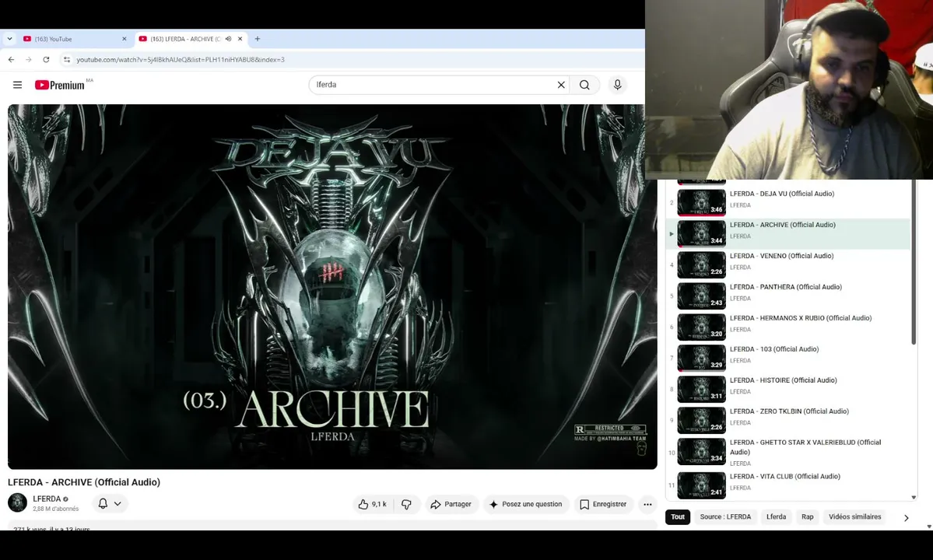Viewport: 933px width, 560px height.
Task: Select the Vidéos similaires chip
Action: (x=854, y=517)
